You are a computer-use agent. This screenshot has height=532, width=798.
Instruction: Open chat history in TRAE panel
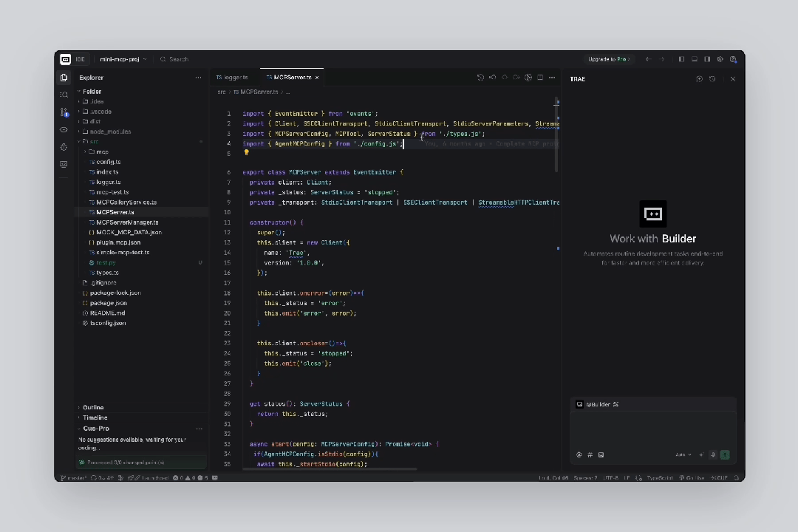[x=712, y=79]
